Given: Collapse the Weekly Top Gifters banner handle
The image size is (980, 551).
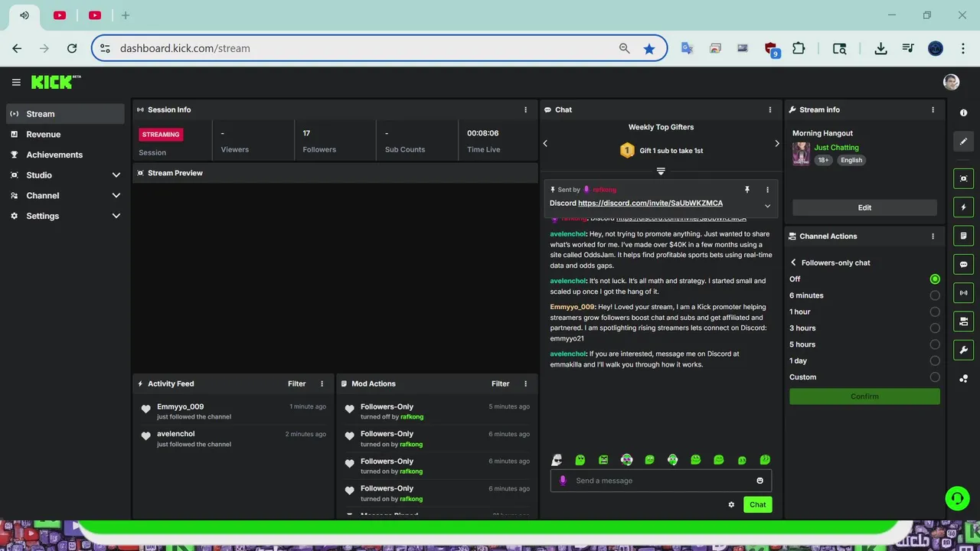Looking at the screenshot, I should pyautogui.click(x=661, y=171).
